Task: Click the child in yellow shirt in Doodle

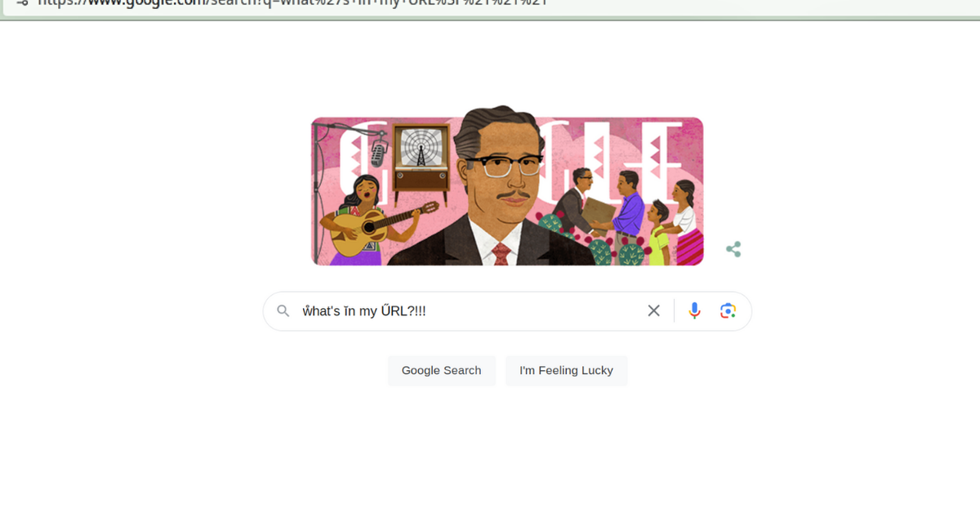Action: [x=657, y=233]
